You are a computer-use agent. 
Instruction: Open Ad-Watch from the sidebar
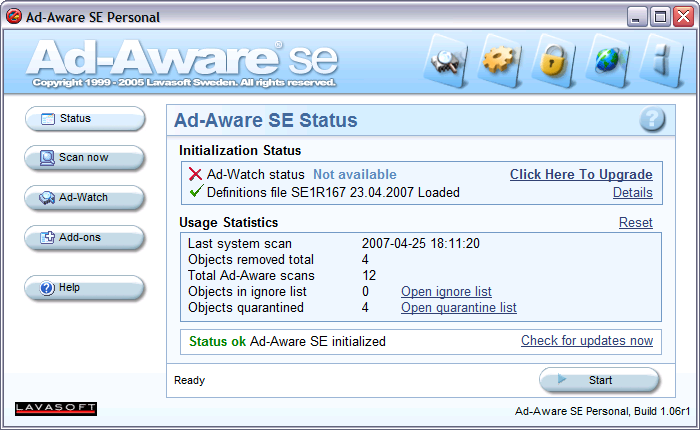tap(85, 197)
